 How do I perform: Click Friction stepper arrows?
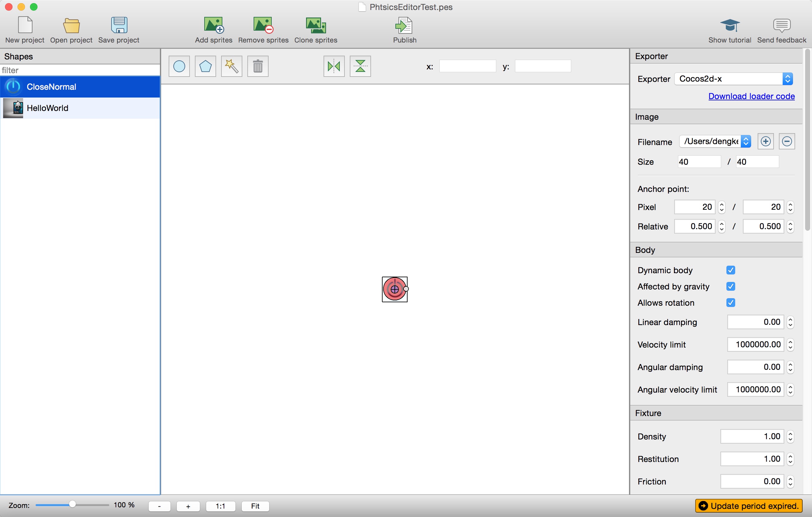point(790,482)
